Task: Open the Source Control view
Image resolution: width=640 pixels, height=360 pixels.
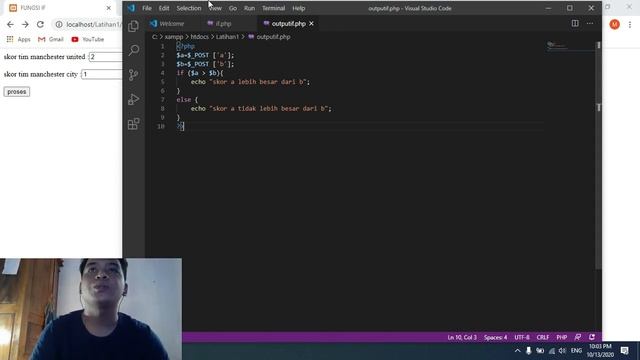Action: pyautogui.click(x=133, y=75)
